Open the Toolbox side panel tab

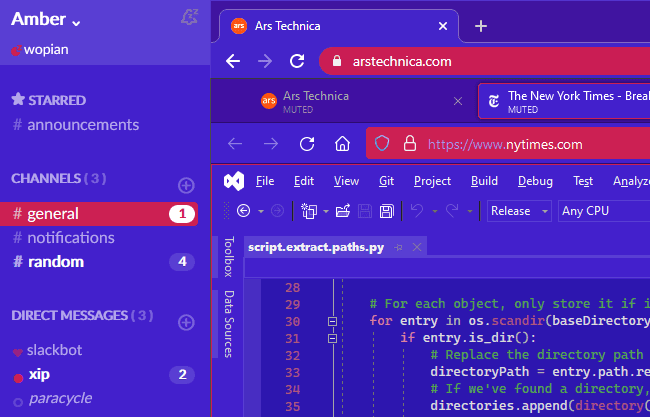[228, 257]
